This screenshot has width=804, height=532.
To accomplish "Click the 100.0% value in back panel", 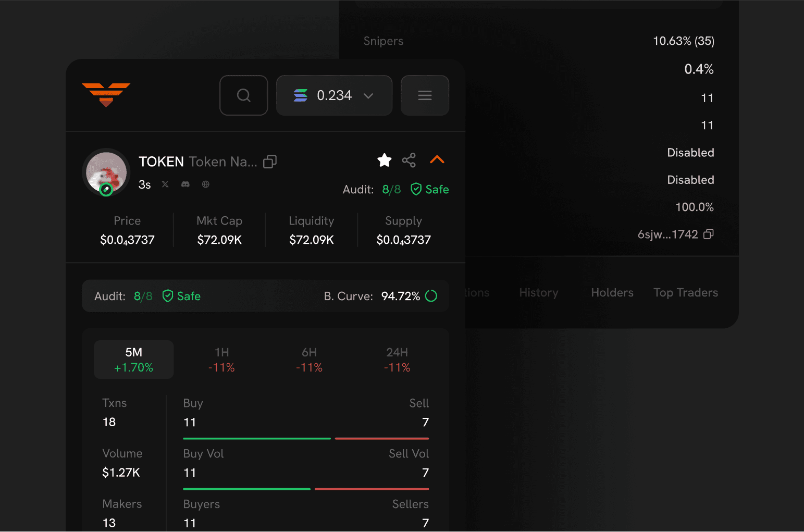I will [695, 207].
